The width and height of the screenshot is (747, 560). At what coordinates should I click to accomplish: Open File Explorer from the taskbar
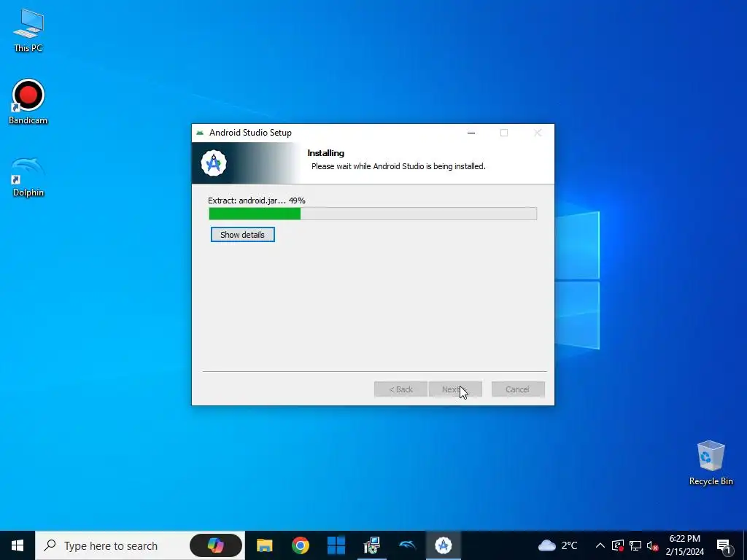click(264, 545)
